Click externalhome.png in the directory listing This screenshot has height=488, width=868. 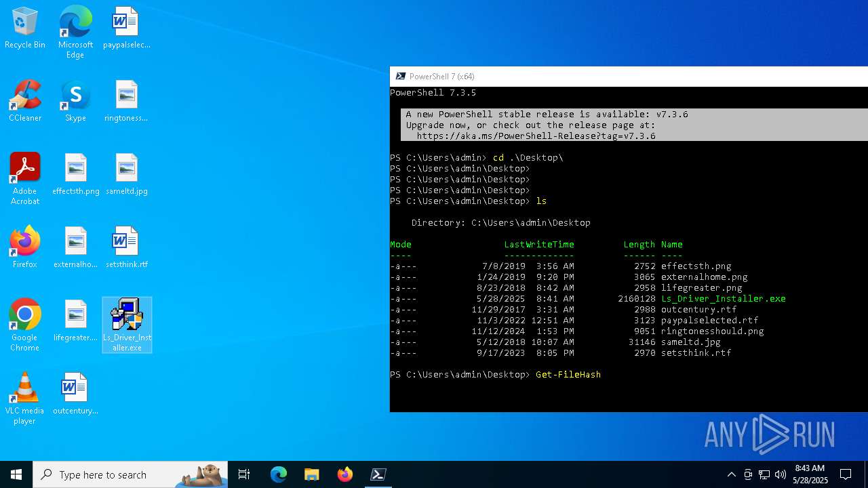[x=705, y=277]
